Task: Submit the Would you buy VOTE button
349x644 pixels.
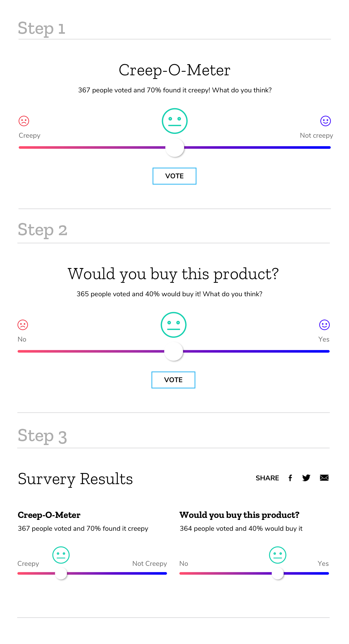Action: 173,380
